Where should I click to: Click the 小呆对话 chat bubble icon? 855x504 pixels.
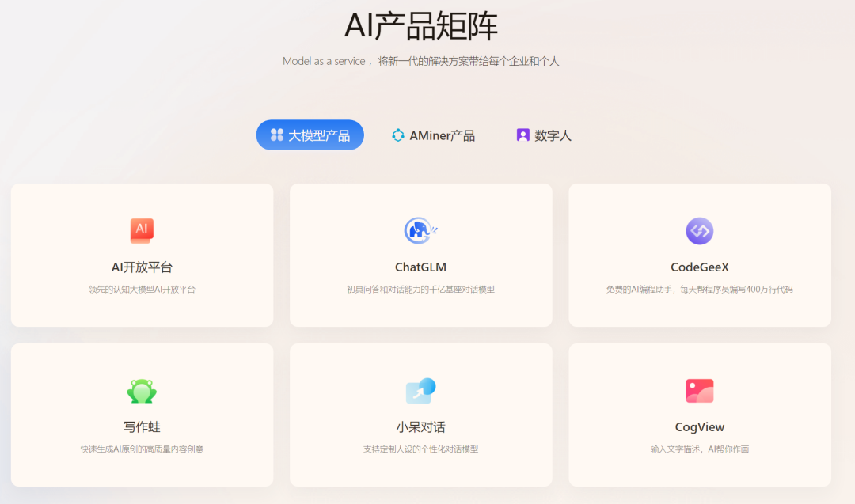click(x=420, y=391)
